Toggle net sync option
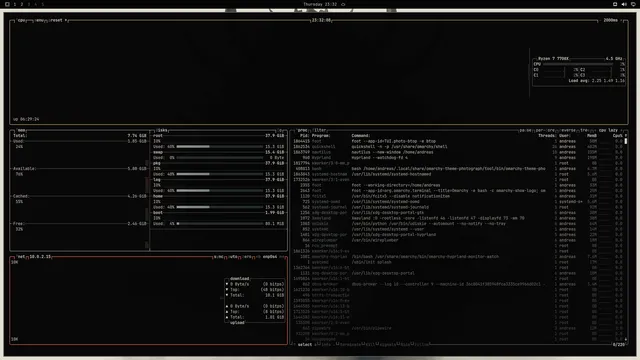 219,257
